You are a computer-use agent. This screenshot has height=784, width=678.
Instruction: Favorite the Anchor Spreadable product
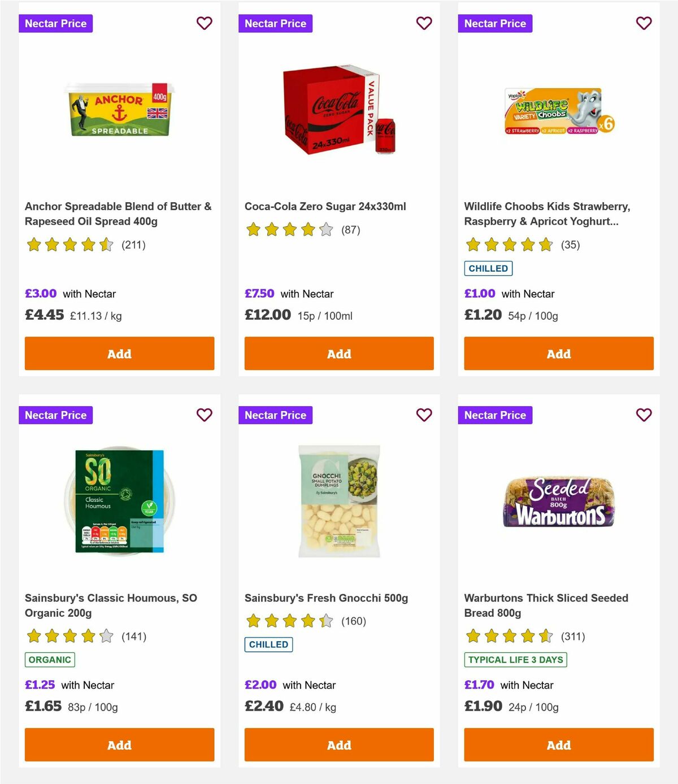205,23
